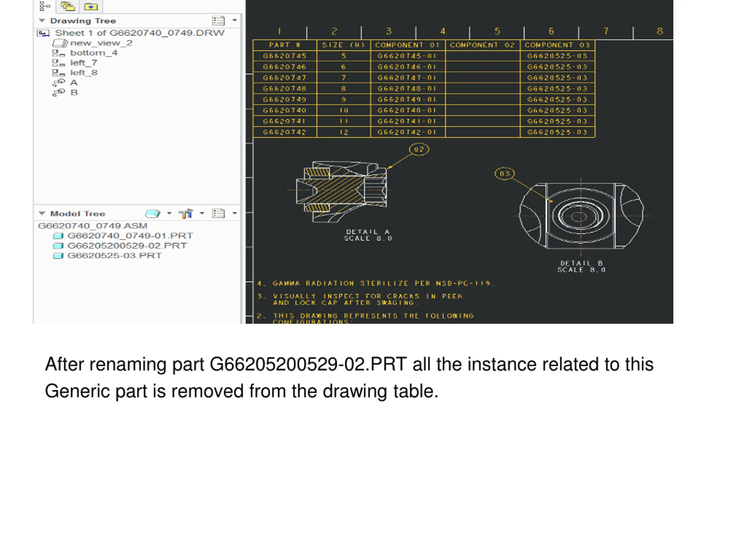
Task: Select note 3 visually inspect for cracks
Action: click(360, 299)
